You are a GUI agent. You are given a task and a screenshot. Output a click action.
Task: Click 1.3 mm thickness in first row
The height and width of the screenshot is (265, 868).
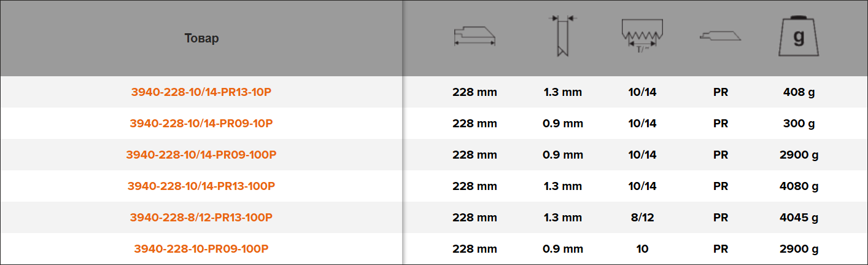point(562,92)
